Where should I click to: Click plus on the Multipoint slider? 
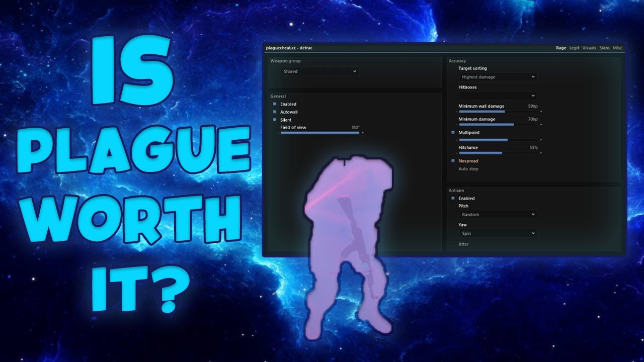pos(541,140)
